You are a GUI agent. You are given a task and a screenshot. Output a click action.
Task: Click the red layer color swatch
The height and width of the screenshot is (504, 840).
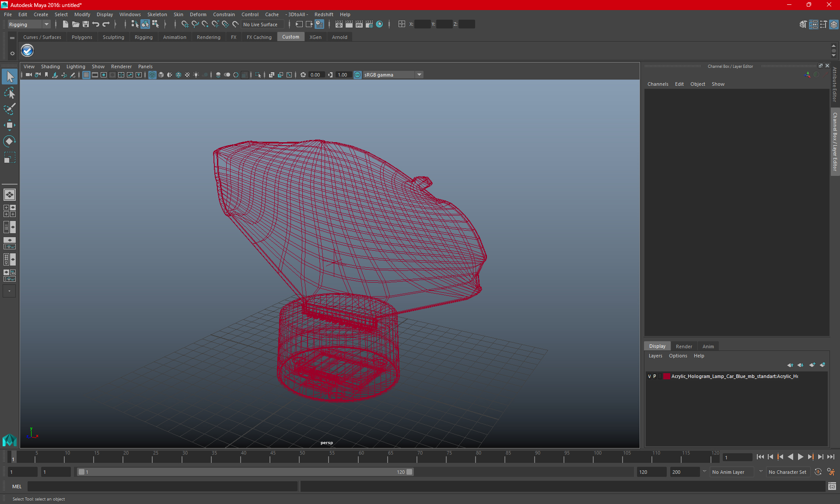click(x=668, y=376)
